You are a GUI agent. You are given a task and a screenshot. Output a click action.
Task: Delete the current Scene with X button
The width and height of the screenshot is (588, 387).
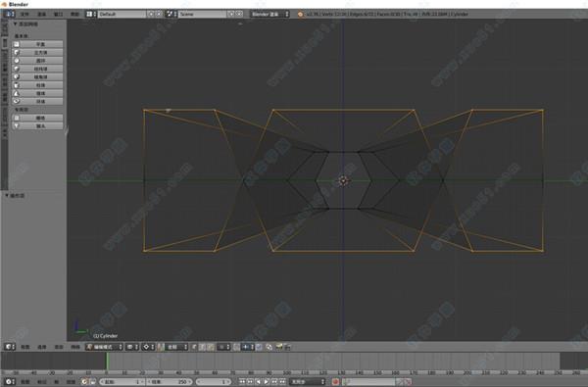point(239,14)
